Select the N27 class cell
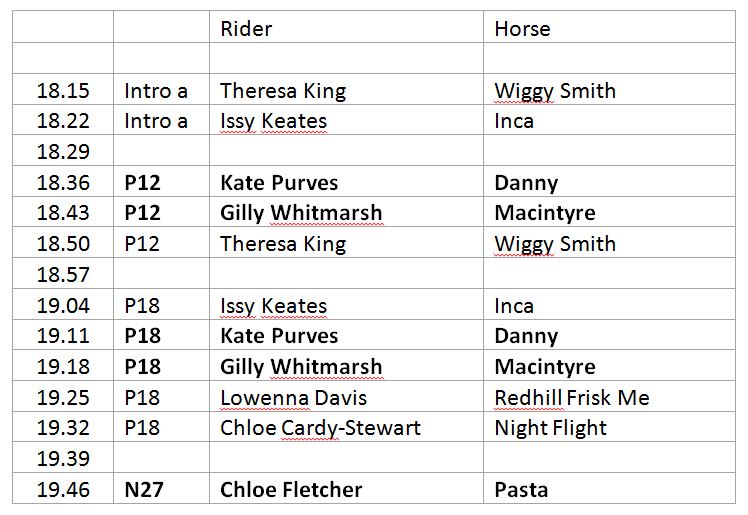Image resolution: width=748 pixels, height=515 pixels. tap(142, 490)
